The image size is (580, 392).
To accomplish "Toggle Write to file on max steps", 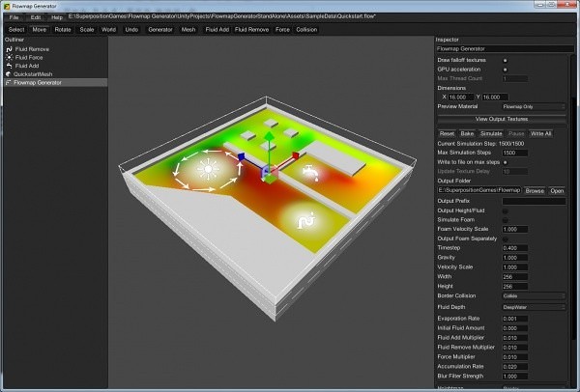I will click(x=506, y=162).
